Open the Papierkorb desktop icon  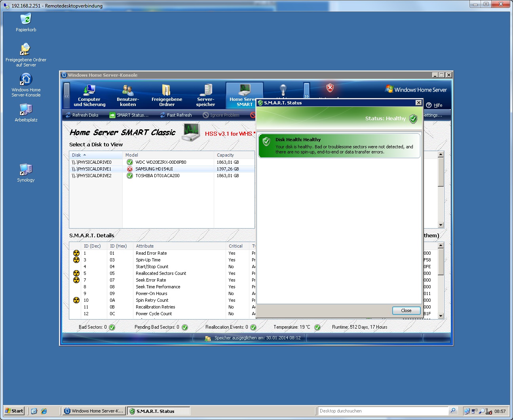point(26,23)
